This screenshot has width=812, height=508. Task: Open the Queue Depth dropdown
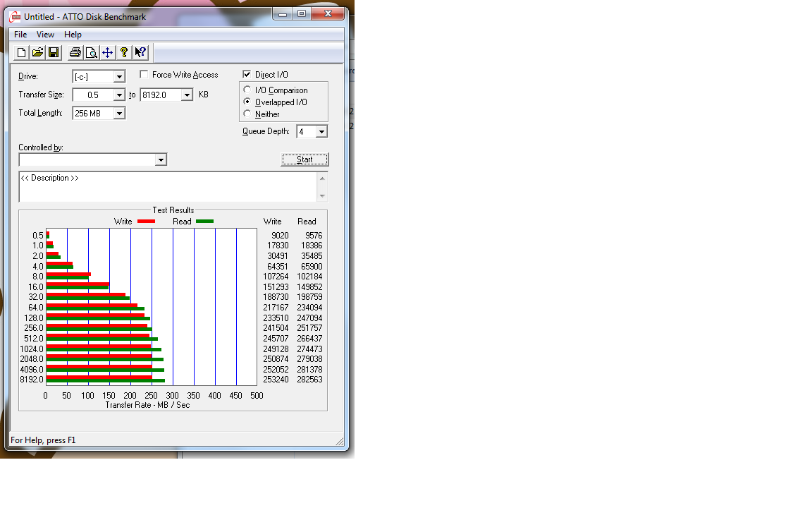pyautogui.click(x=321, y=132)
